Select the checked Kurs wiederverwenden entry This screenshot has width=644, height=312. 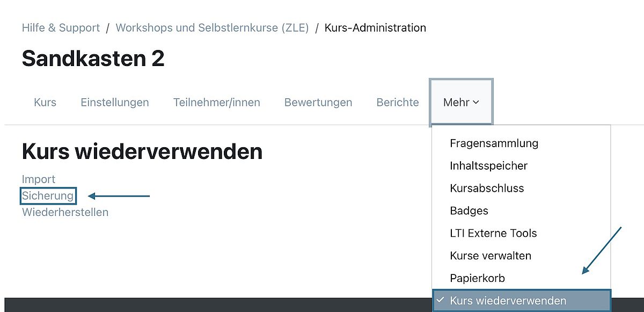point(508,301)
